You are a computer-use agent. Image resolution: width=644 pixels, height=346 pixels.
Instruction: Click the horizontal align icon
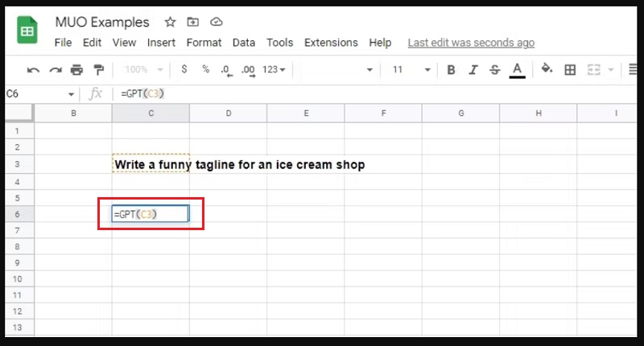pos(633,69)
